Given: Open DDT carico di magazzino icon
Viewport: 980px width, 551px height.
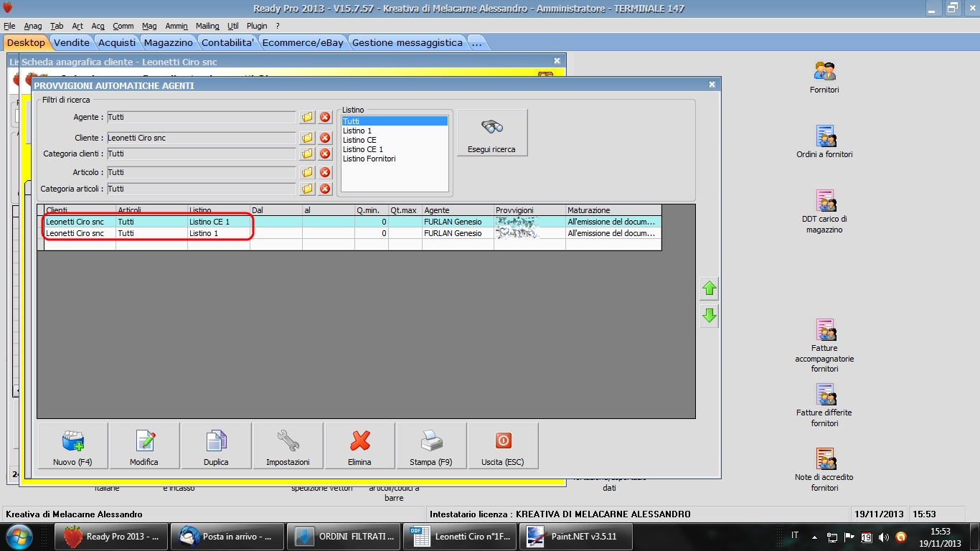Looking at the screenshot, I should pyautogui.click(x=824, y=212).
